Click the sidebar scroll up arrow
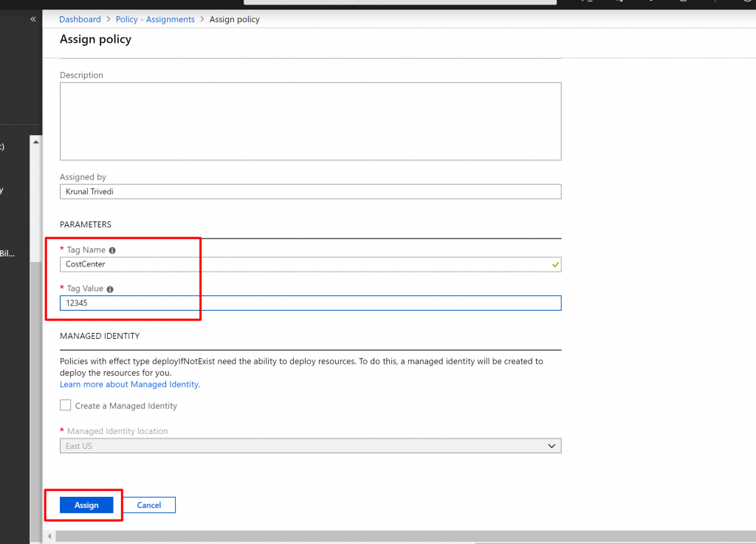 tap(35, 142)
